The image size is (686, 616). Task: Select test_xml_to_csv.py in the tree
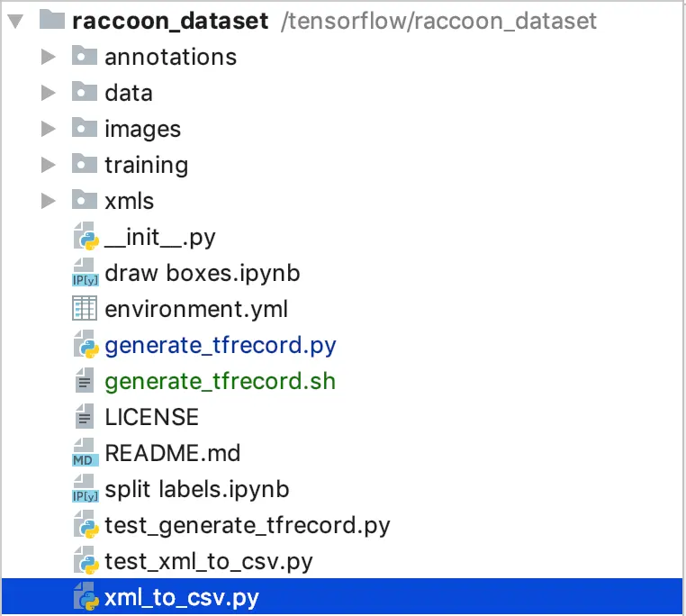(208, 562)
